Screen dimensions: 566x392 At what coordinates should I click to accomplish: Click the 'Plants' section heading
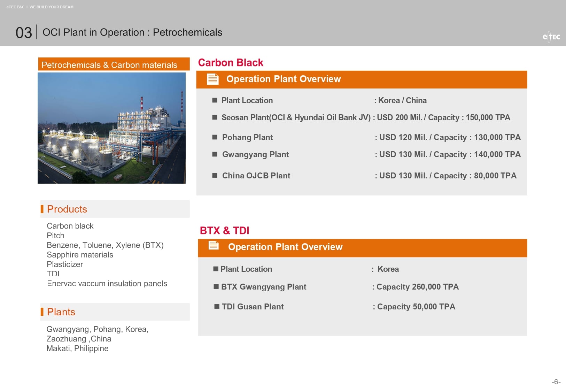(61, 312)
